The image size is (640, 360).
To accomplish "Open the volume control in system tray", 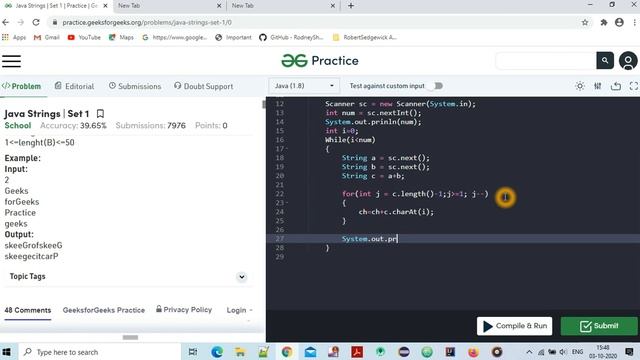I will click(563, 352).
